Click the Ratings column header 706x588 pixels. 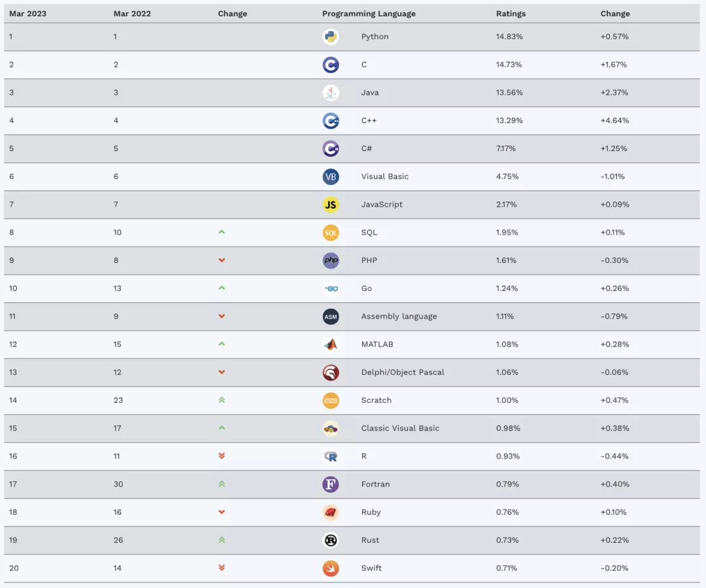(x=511, y=14)
